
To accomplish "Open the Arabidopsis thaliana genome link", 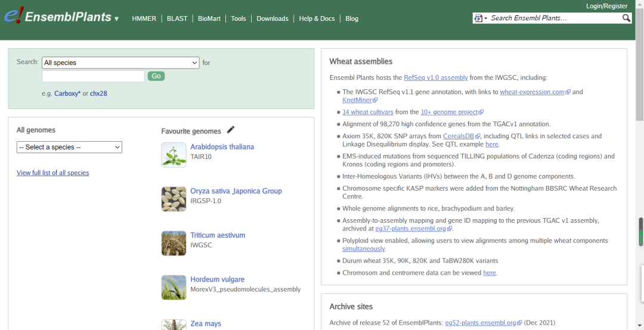I will tap(222, 147).
